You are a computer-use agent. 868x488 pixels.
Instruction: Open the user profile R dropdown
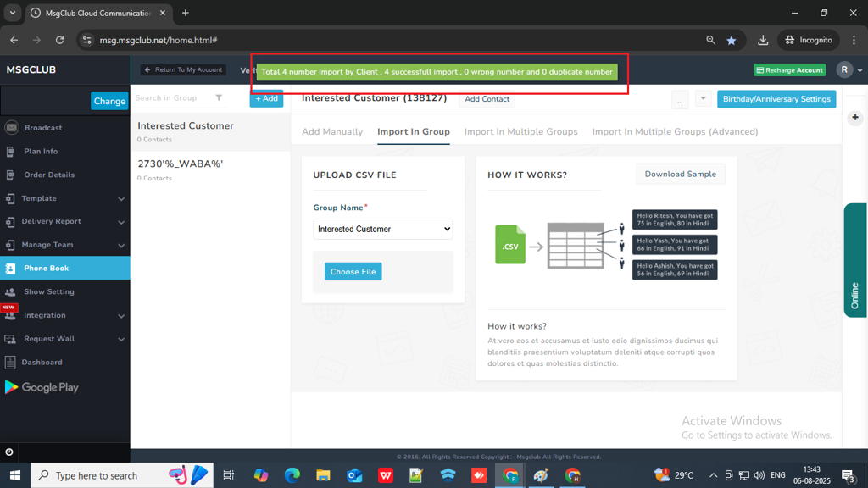coord(849,69)
